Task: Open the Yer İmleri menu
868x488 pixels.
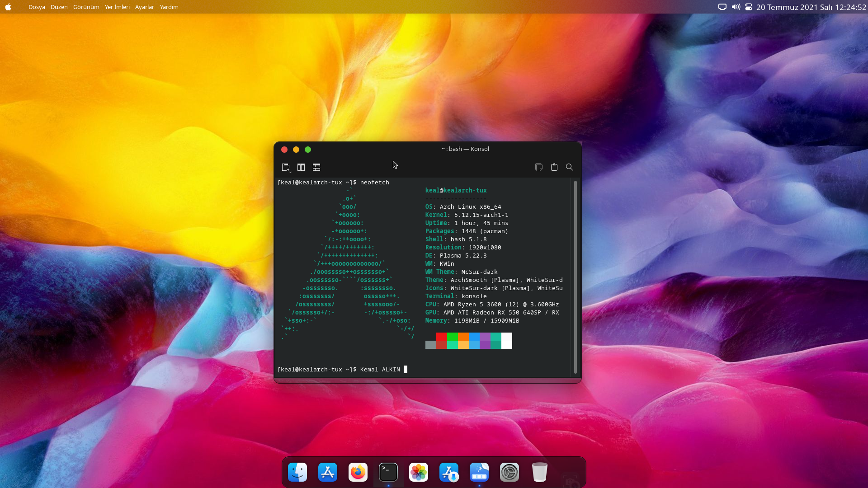Action: pyautogui.click(x=117, y=7)
